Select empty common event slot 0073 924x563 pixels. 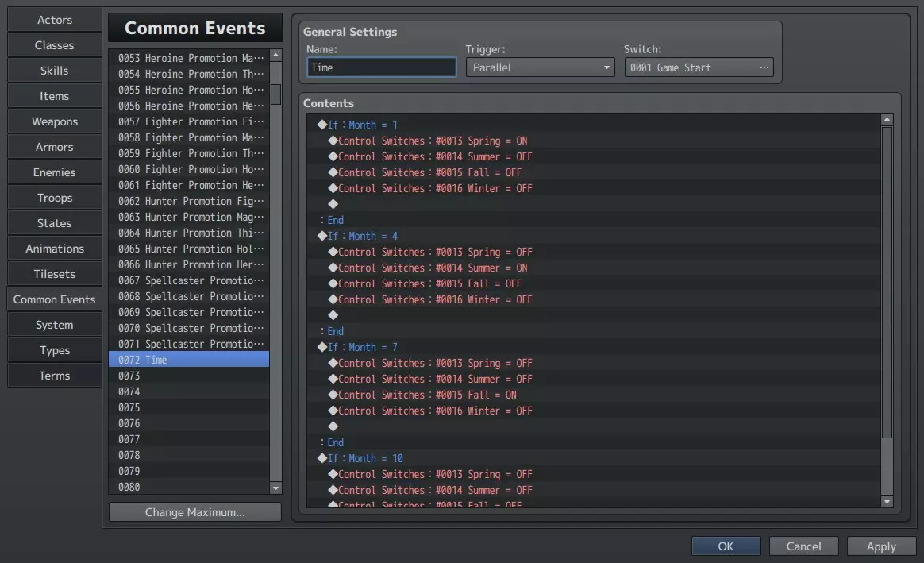tap(189, 376)
